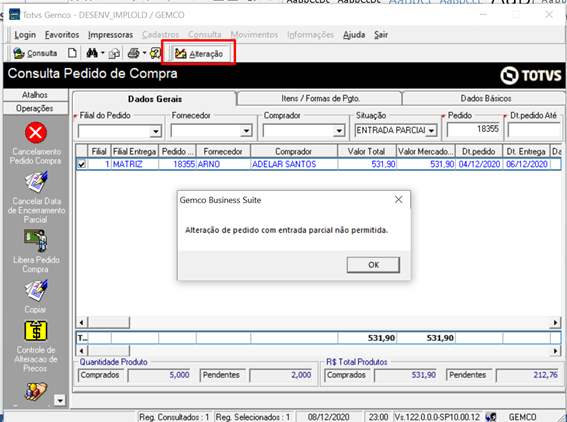Click the 06/12/2020 delivery date cell
Screen dimensions: 567x422
(526, 164)
